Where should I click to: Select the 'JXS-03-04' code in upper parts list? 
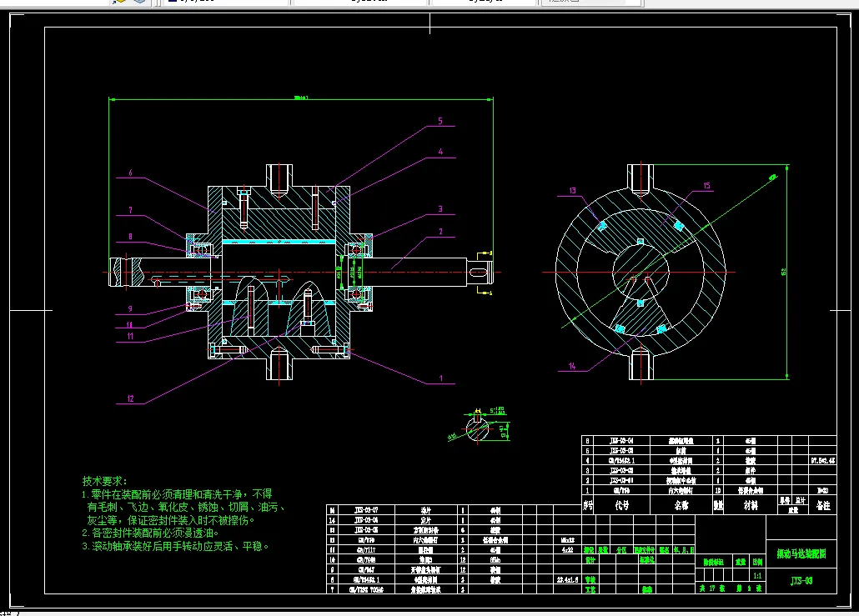point(621,441)
